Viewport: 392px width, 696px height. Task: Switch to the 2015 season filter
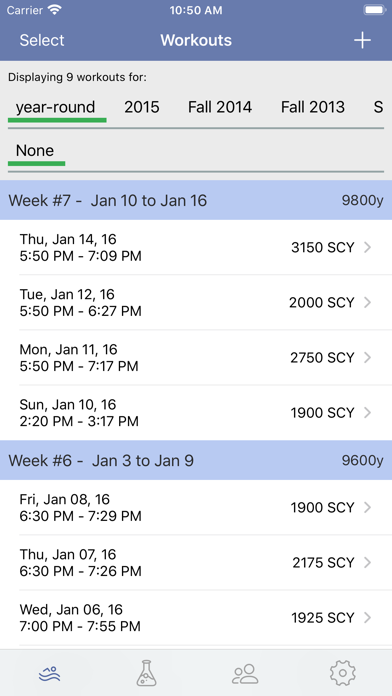(142, 107)
